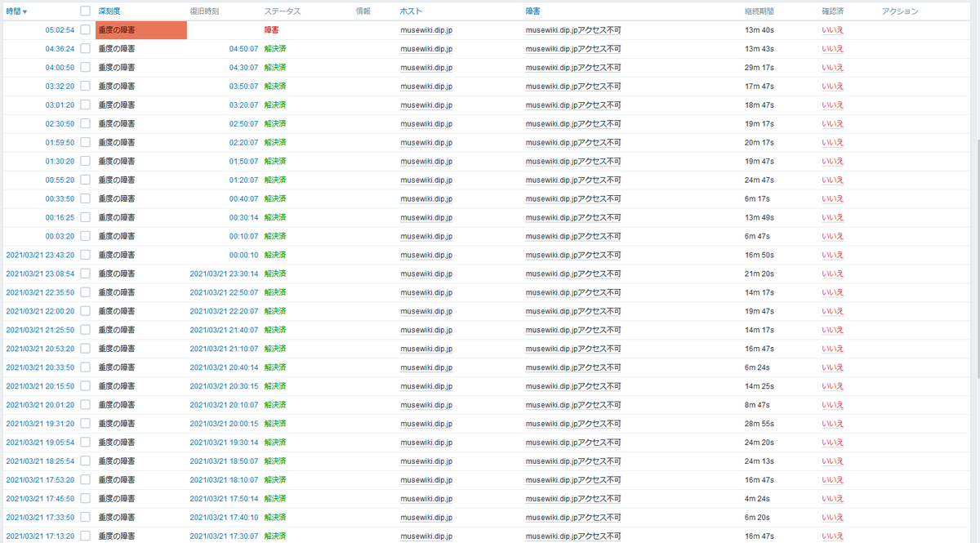Check the box for the 05:02:54 row
Viewport: 980px width, 543px height.
[85, 30]
